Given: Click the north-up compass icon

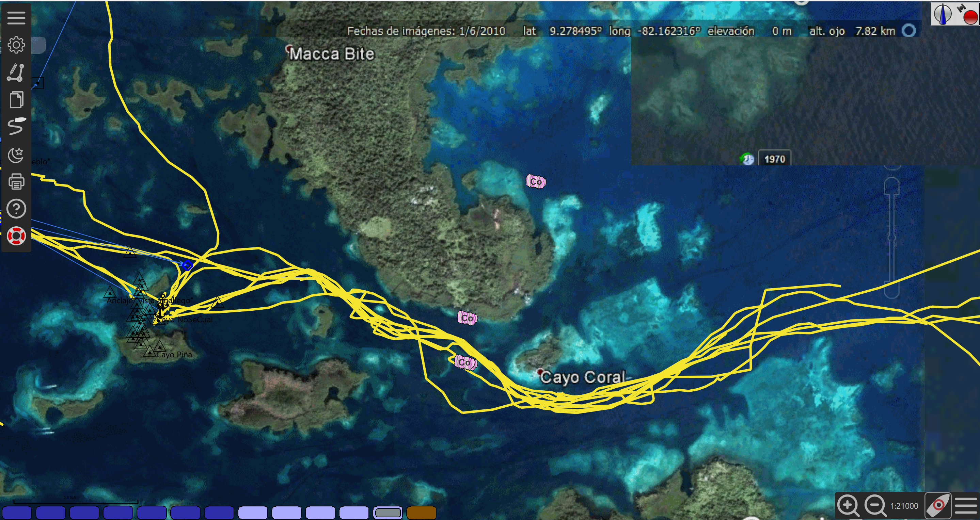Looking at the screenshot, I should [x=943, y=14].
